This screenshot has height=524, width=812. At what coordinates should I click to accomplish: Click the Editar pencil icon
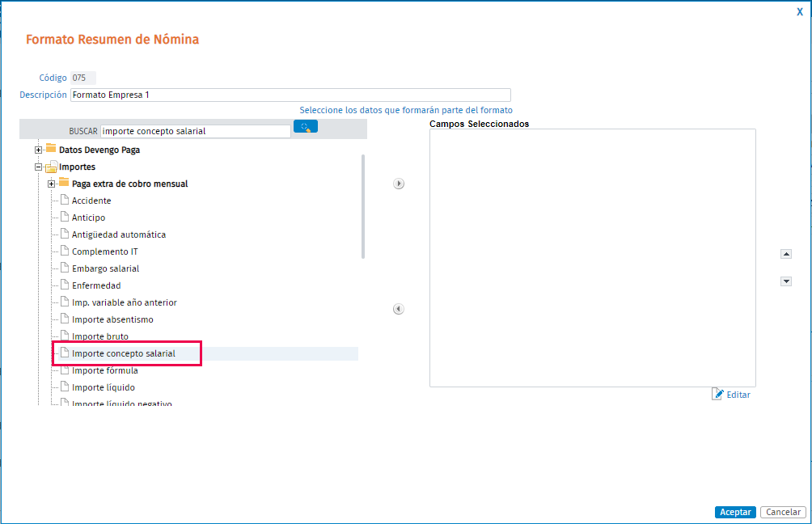click(x=717, y=394)
